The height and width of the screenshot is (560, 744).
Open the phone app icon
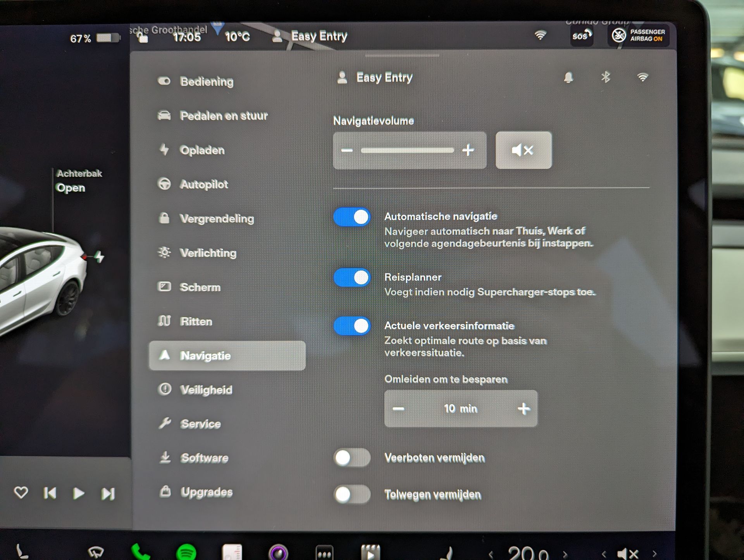click(x=140, y=552)
